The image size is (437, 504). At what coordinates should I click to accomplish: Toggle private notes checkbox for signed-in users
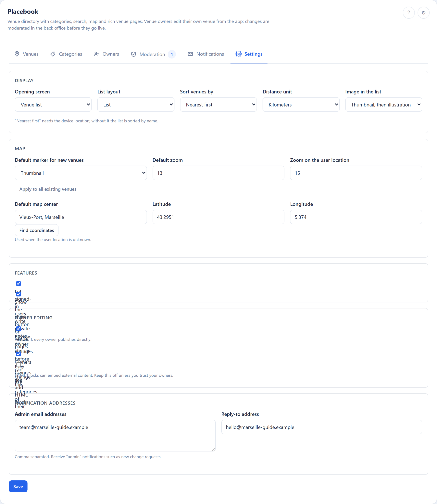tap(19, 283)
